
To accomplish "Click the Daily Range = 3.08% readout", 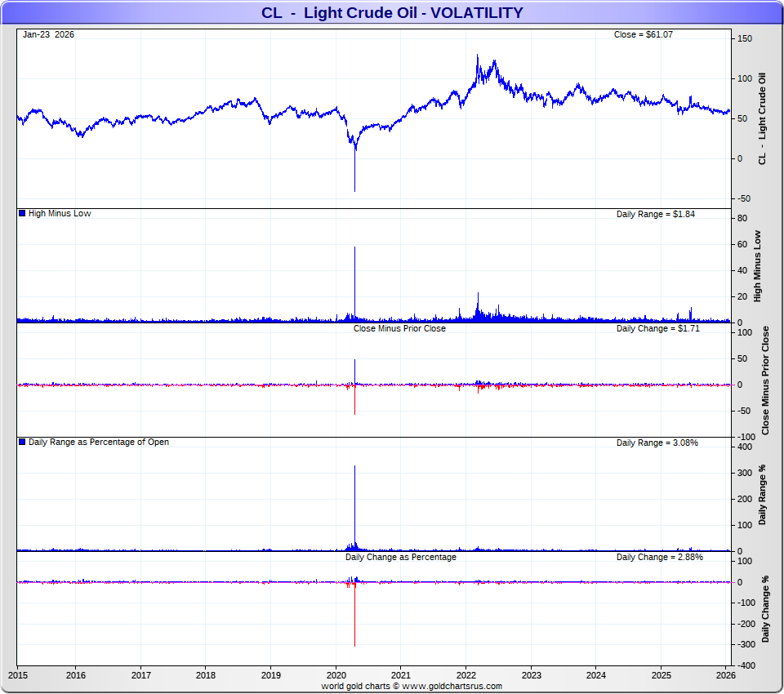I will [657, 443].
